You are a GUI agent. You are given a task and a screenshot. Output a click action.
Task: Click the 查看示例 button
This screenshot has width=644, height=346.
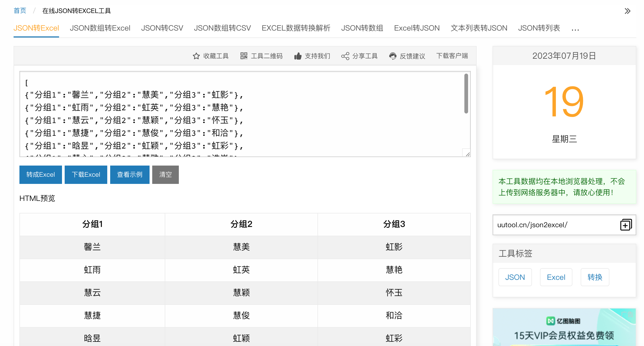130,175
